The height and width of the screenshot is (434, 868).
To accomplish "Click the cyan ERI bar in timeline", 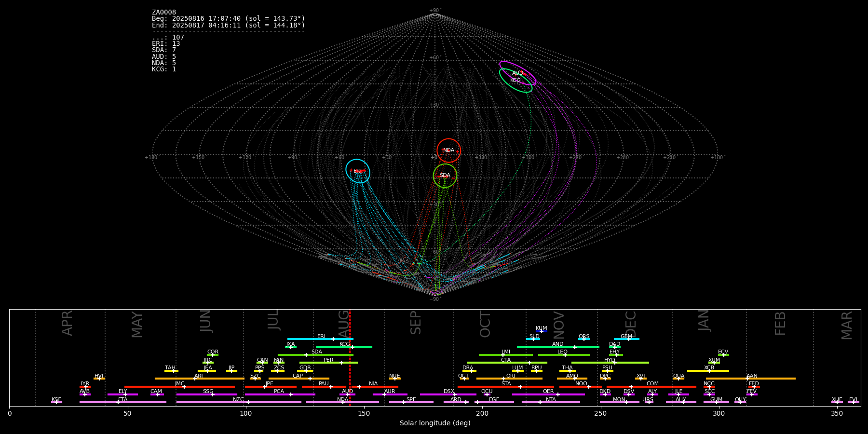I will coord(320,339).
